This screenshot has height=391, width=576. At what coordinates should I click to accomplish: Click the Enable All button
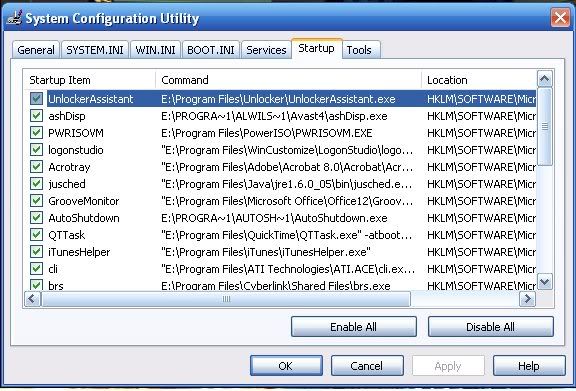pos(354,327)
